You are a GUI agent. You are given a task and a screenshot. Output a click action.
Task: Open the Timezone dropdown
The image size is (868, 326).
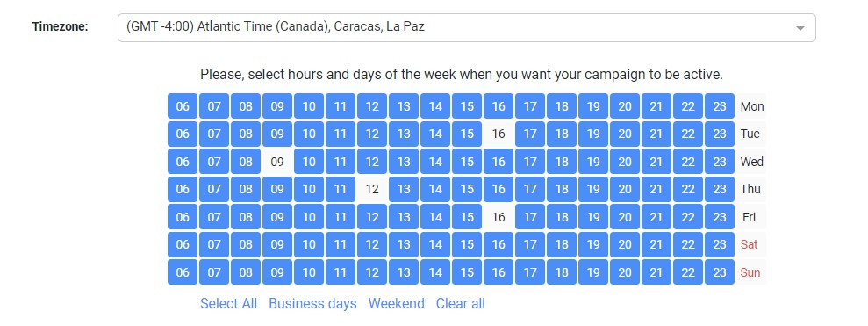click(466, 27)
